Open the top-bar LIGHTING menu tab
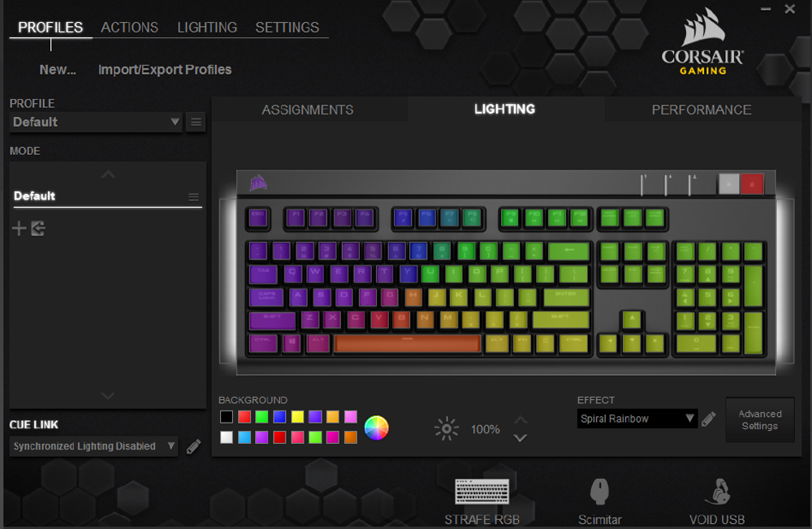 (207, 28)
